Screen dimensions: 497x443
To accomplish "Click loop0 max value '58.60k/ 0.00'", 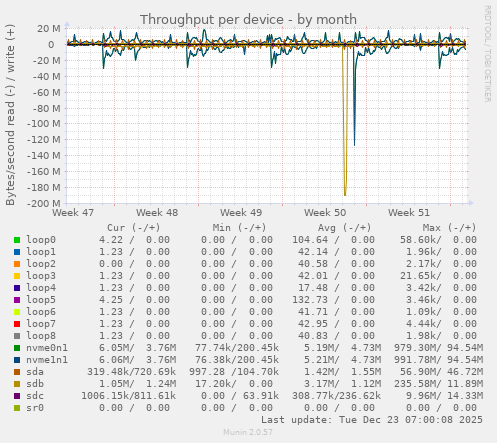I will [438, 240].
